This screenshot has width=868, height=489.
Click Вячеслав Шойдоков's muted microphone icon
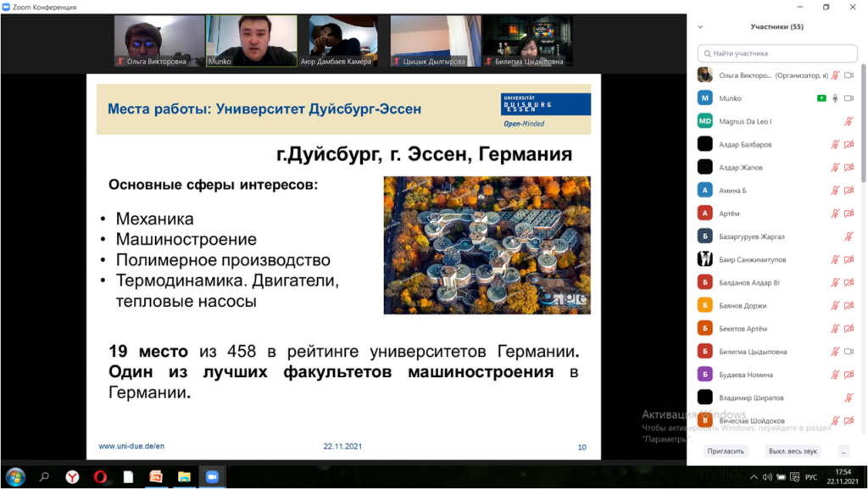tap(835, 420)
